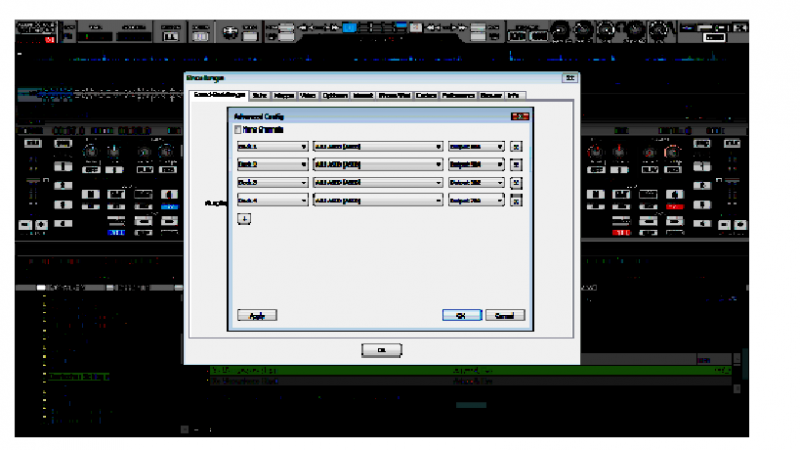Expand the sound card dropdown in Deck 2 row
The image size is (800, 450).
coord(378,165)
